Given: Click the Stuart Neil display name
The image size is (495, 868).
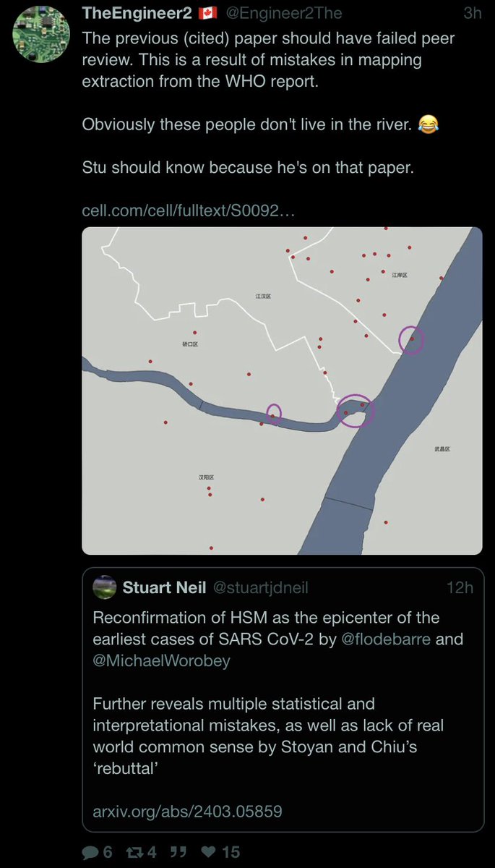Looking at the screenshot, I should coord(164,587).
